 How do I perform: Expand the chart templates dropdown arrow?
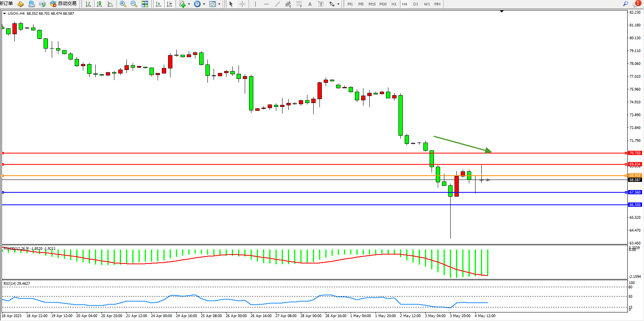pos(219,4)
